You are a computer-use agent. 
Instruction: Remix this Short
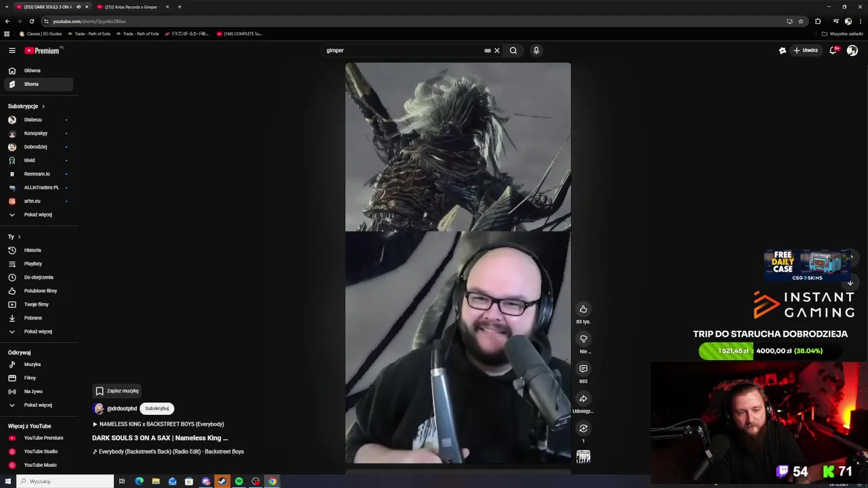coord(583,428)
